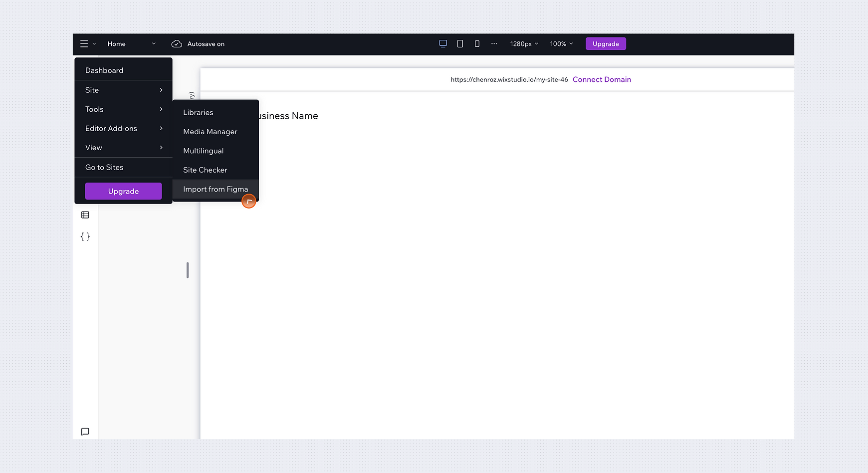This screenshot has width=868, height=473.
Task: Expand the Tools submenu
Action: pos(123,109)
